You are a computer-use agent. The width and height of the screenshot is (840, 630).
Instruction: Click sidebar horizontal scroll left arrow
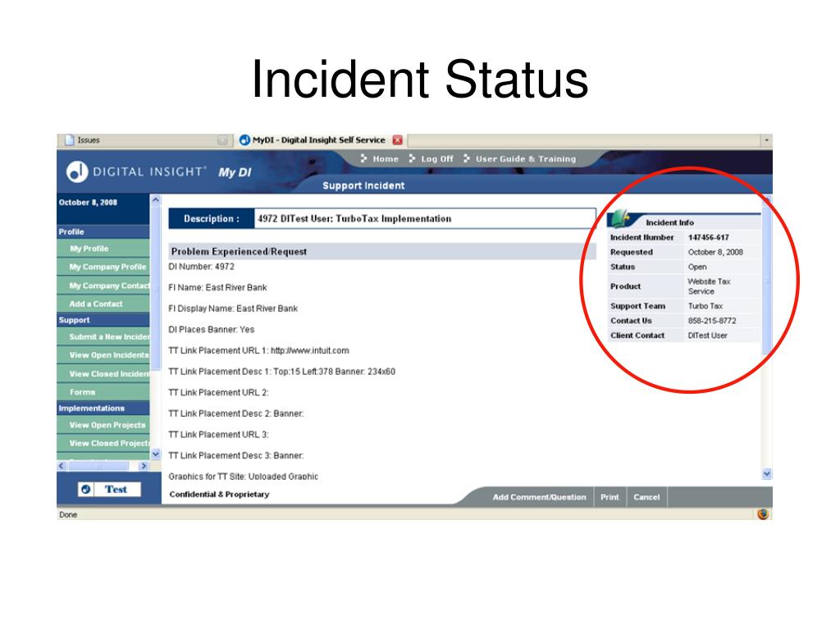pos(62,466)
